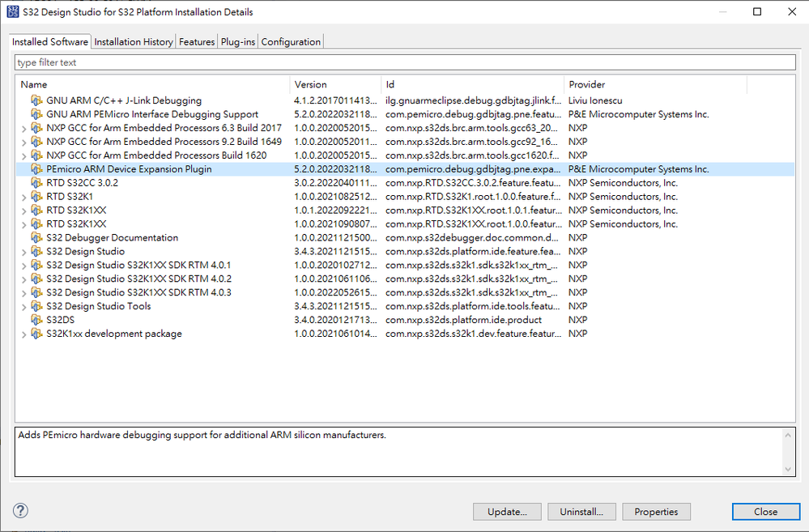Sort by the Id column header
Viewport: 809px width, 532px height.
point(473,85)
